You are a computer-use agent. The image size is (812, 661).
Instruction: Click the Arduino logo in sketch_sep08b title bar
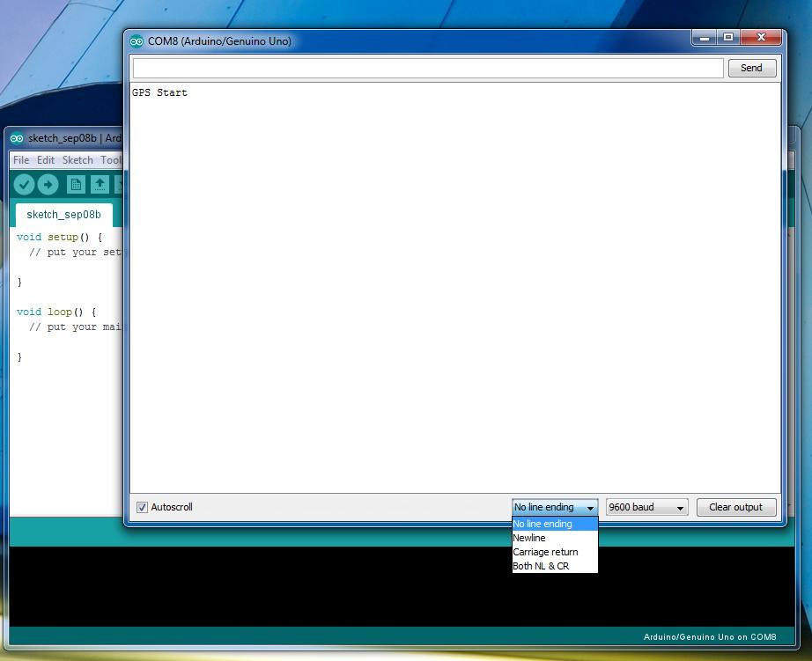(x=17, y=138)
